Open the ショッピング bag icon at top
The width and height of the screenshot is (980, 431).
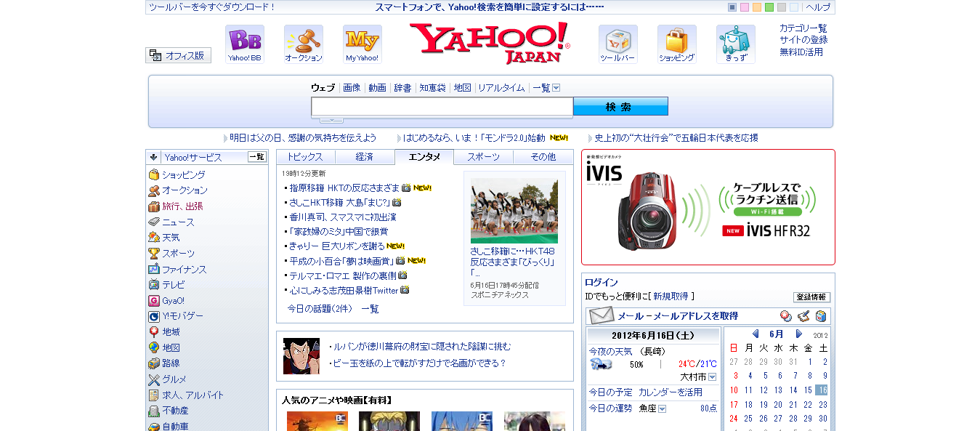[676, 44]
